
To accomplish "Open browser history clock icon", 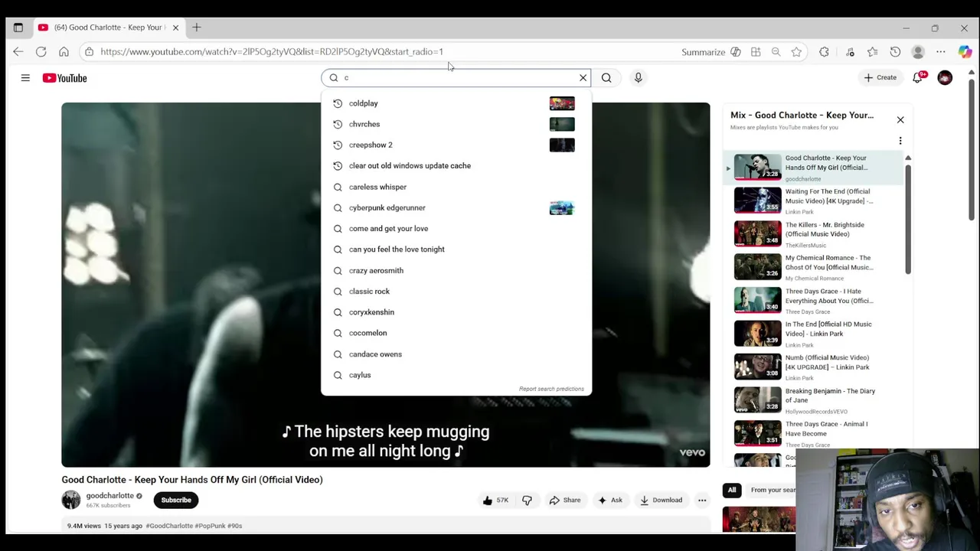I will [895, 52].
